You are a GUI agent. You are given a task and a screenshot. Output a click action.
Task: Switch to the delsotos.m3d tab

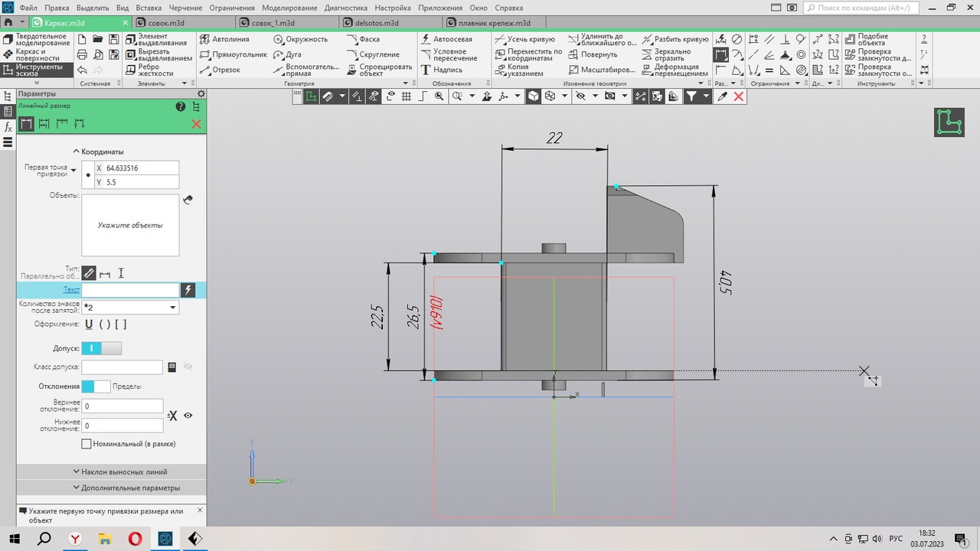pyautogui.click(x=377, y=23)
